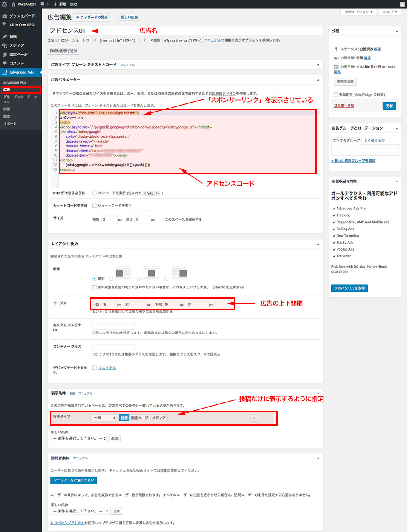Screen dimensions: 407x532
Task: Open the ヘルプ dropdown
Action: click(x=390, y=12)
